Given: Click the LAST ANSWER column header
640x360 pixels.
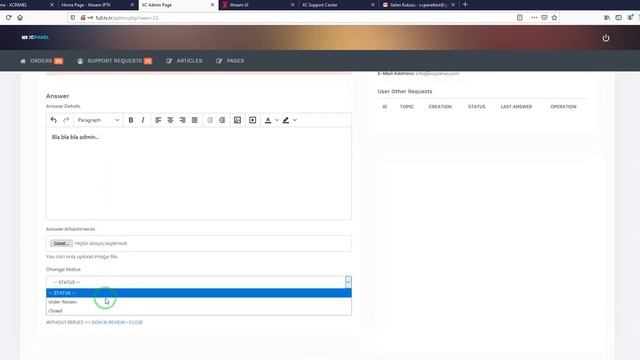Looking at the screenshot, I should tap(516, 107).
